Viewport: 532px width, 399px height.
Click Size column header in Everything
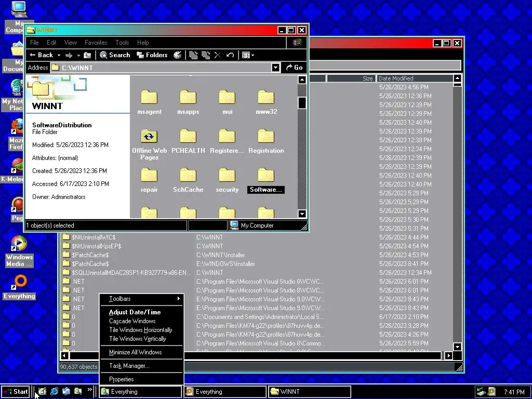(351, 78)
